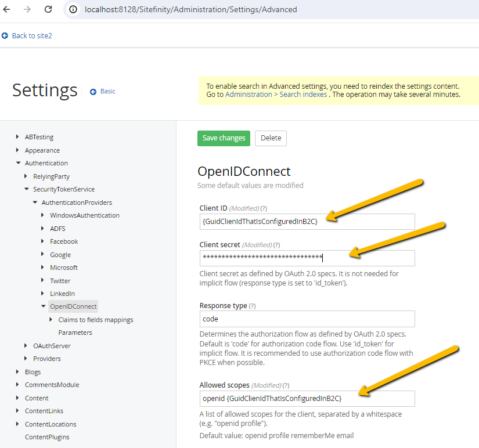Expand the ABTesting tree node
Screen dimensions: 479x448
[17, 136]
